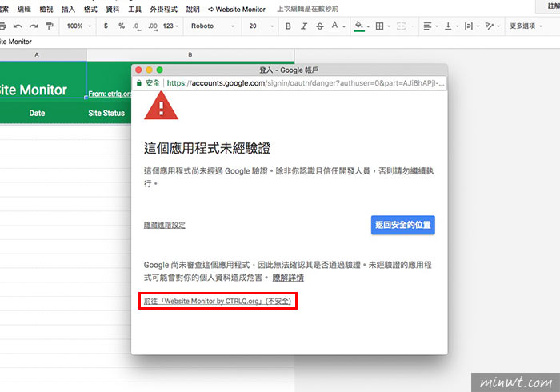Click the last edit status text
The height and width of the screenshot is (392, 560).
[x=308, y=9]
